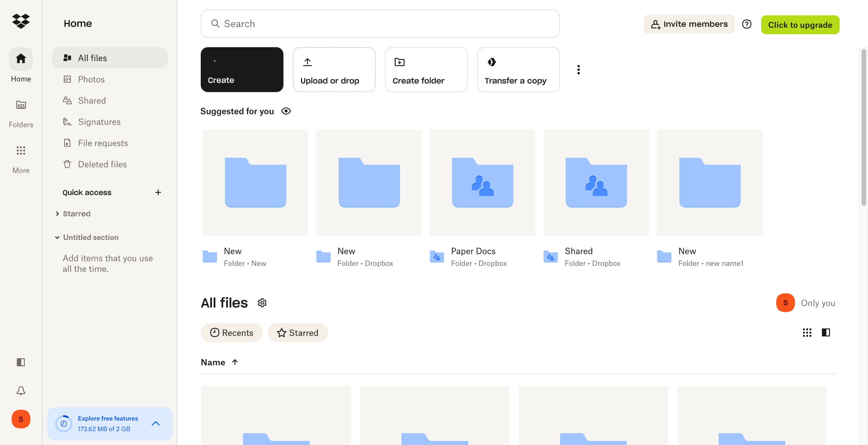Image resolution: width=868 pixels, height=445 pixels.
Task: Click plus icon beside Quick access
Action: coord(158,193)
